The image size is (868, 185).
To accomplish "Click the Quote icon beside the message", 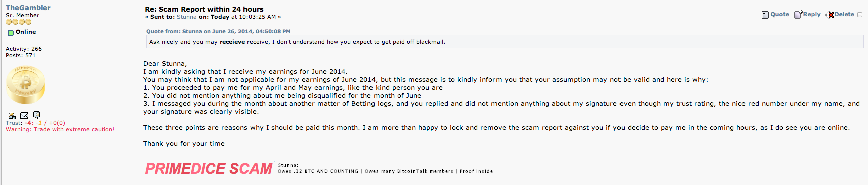I will coord(765,15).
